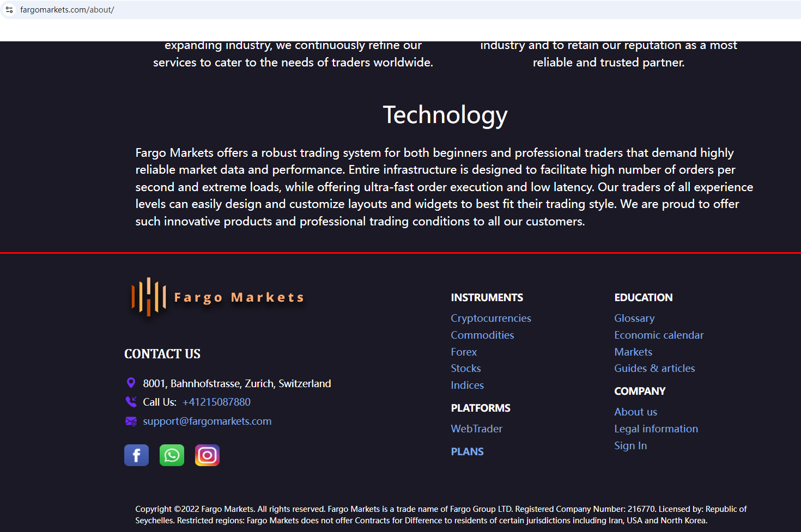The width and height of the screenshot is (801, 532).
Task: Click the EDUCATION footer heading
Action: click(x=644, y=297)
